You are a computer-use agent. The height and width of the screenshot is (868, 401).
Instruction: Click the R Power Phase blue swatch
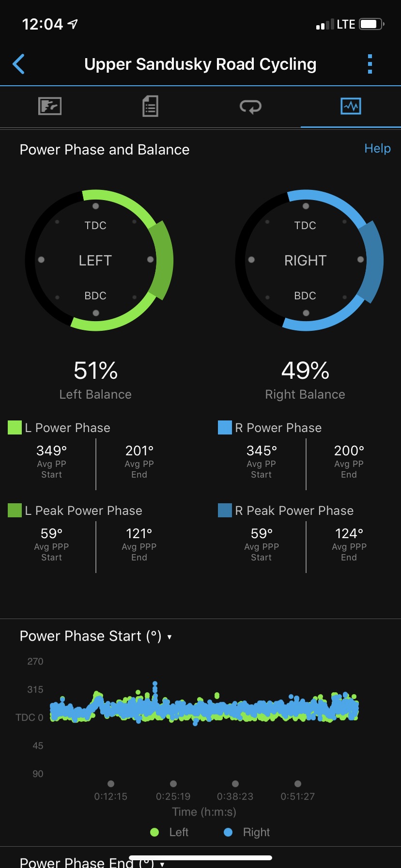click(x=225, y=428)
